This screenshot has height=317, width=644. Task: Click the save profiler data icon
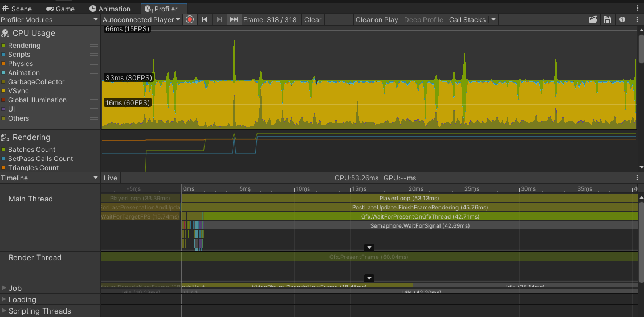click(x=608, y=19)
